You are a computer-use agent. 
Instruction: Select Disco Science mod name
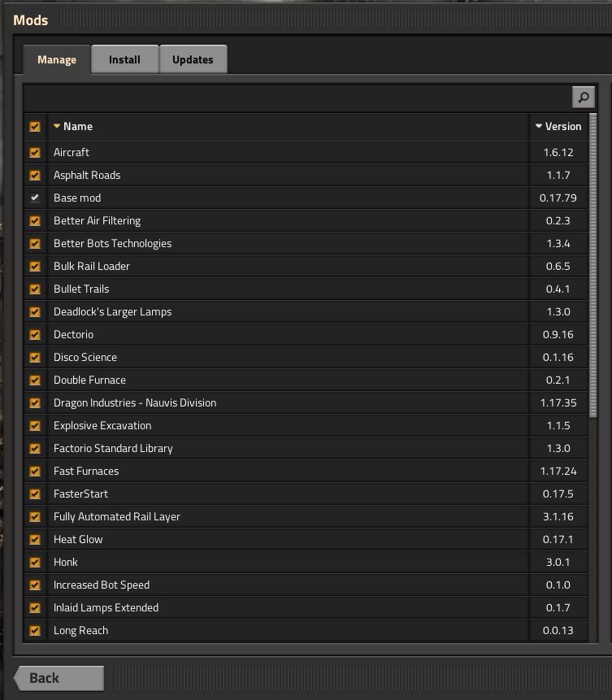point(85,357)
